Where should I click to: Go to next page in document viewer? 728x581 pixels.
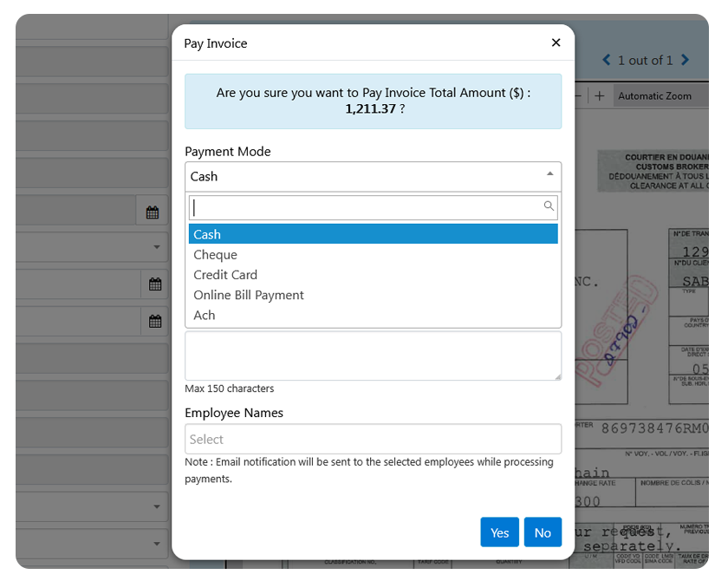point(686,60)
